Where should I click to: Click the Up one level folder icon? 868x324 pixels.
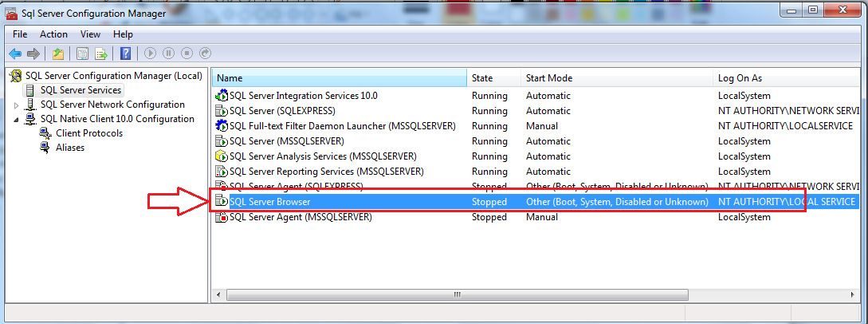(x=58, y=53)
